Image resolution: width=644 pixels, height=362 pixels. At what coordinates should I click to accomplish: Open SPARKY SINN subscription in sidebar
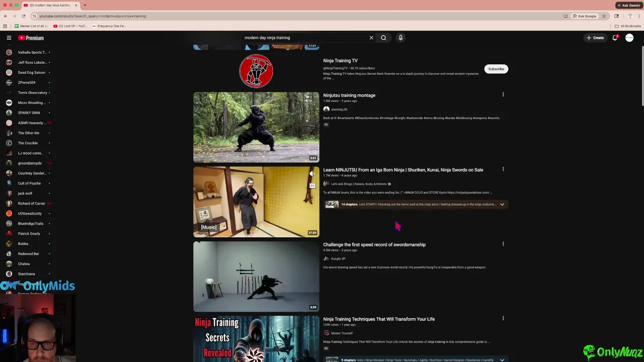pos(28,113)
